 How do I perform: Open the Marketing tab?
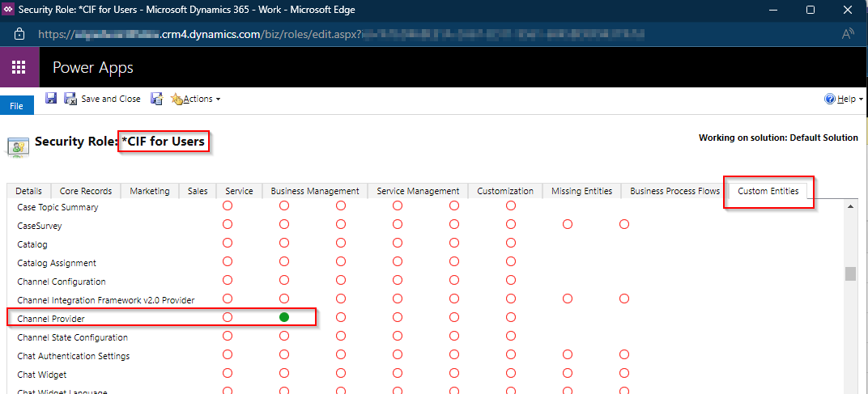click(150, 191)
